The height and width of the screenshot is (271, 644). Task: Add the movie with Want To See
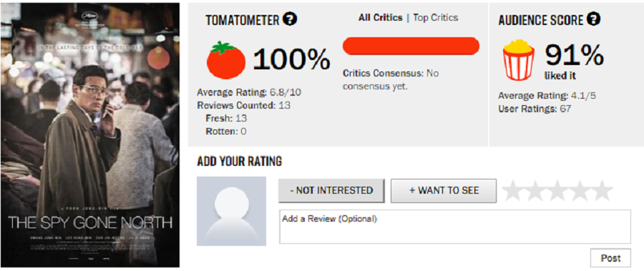tap(444, 190)
